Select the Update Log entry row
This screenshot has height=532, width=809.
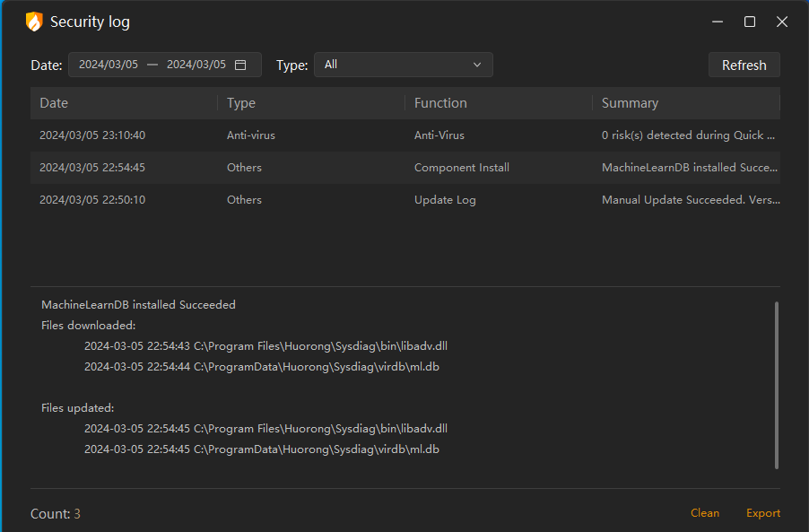404,200
